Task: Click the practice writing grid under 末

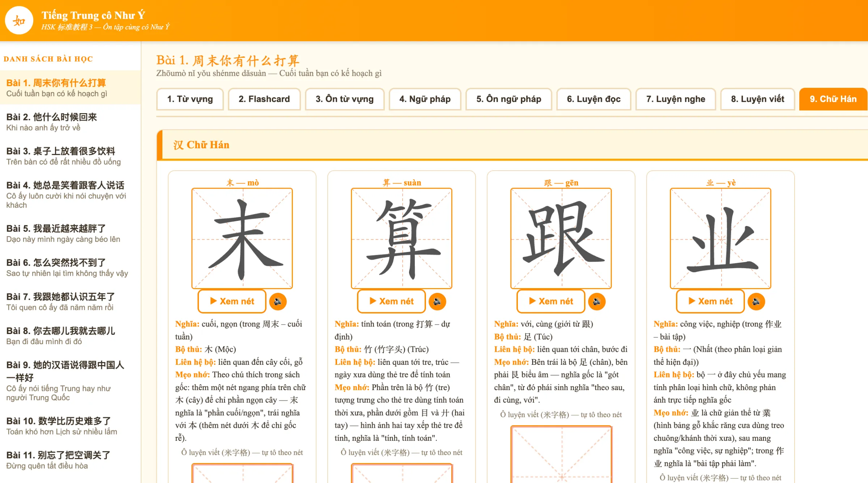Action: click(x=242, y=473)
